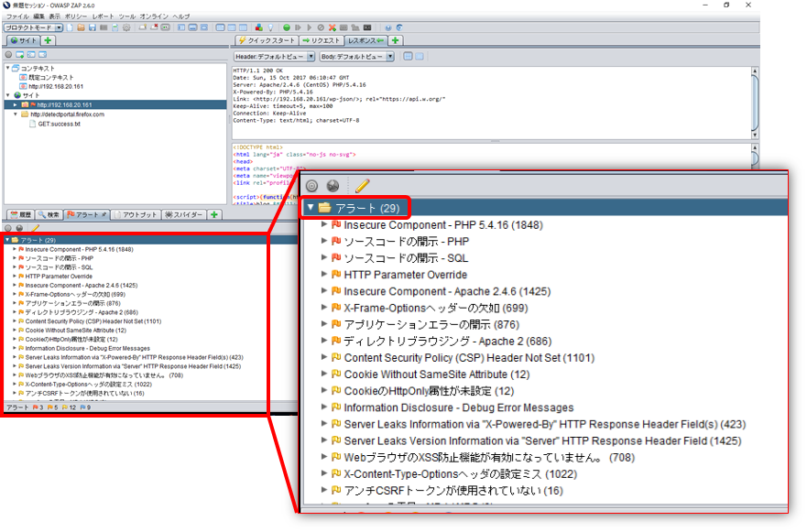
Task: Toggle the expand Sites tab layout button
Action: (181, 27)
